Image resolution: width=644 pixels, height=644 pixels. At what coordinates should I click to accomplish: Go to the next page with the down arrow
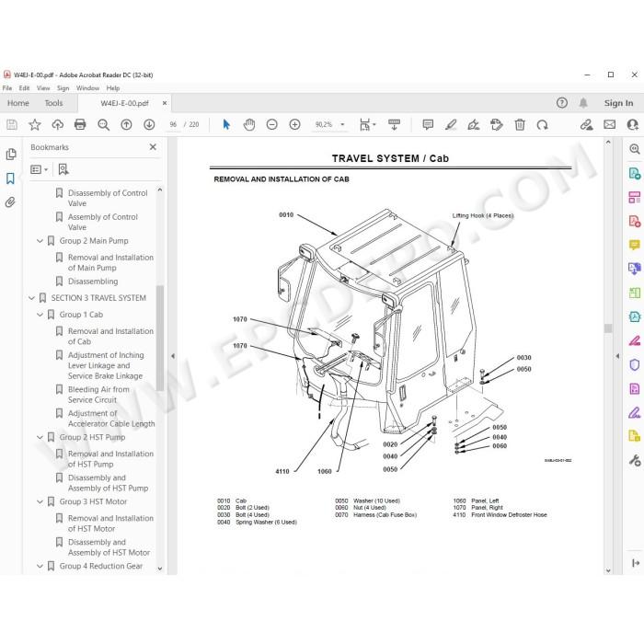(x=149, y=124)
